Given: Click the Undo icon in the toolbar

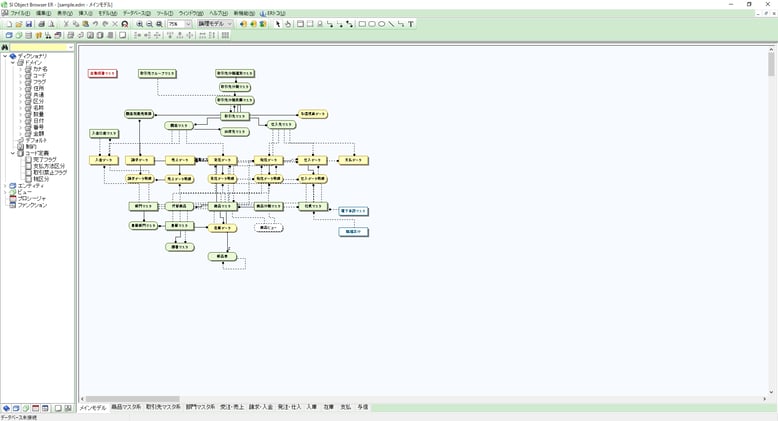Looking at the screenshot, I should click(x=95, y=24).
